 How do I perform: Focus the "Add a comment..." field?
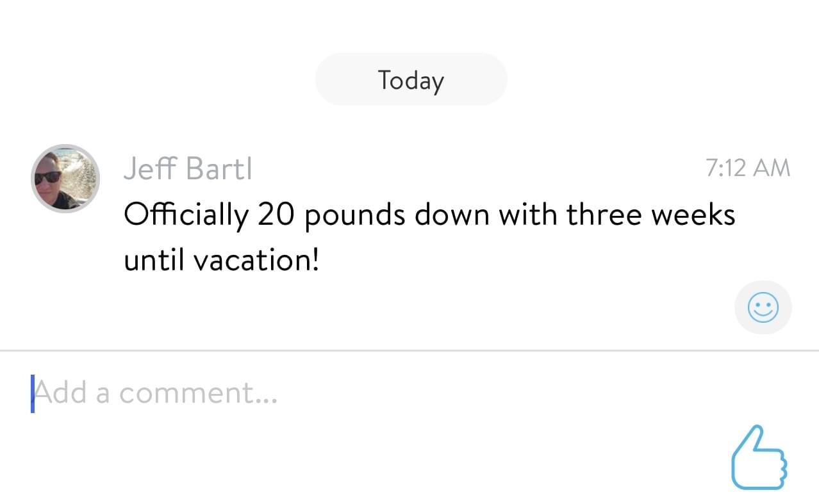point(256,392)
